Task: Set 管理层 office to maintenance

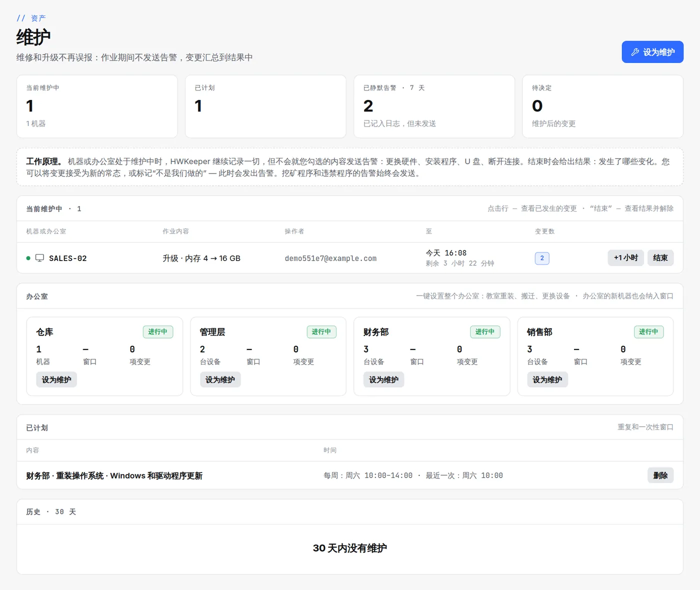Action: (220, 379)
